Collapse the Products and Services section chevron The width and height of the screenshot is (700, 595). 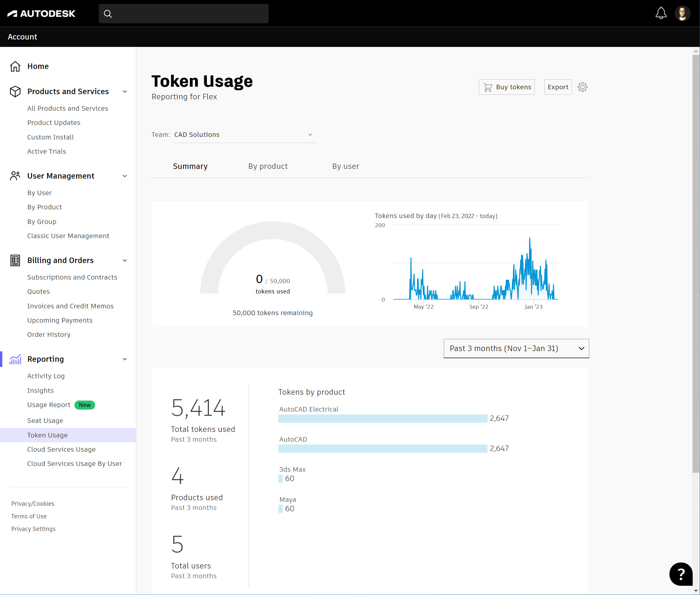pyautogui.click(x=125, y=92)
